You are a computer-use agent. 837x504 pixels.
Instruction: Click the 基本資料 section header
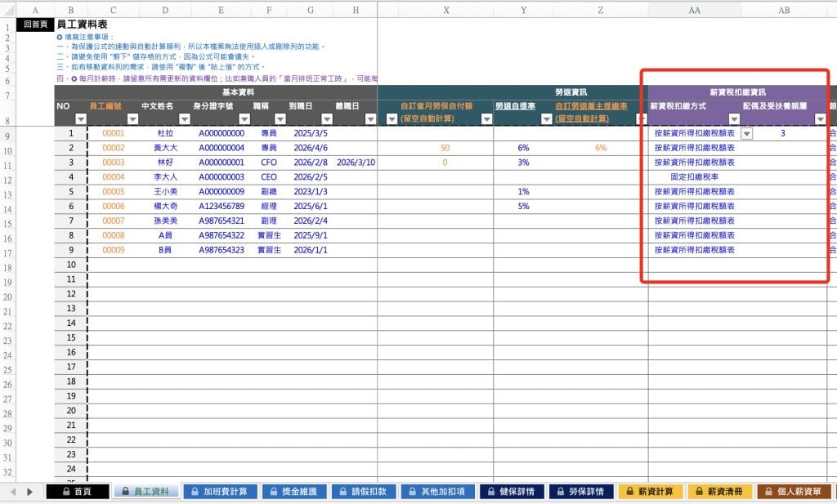[238, 92]
